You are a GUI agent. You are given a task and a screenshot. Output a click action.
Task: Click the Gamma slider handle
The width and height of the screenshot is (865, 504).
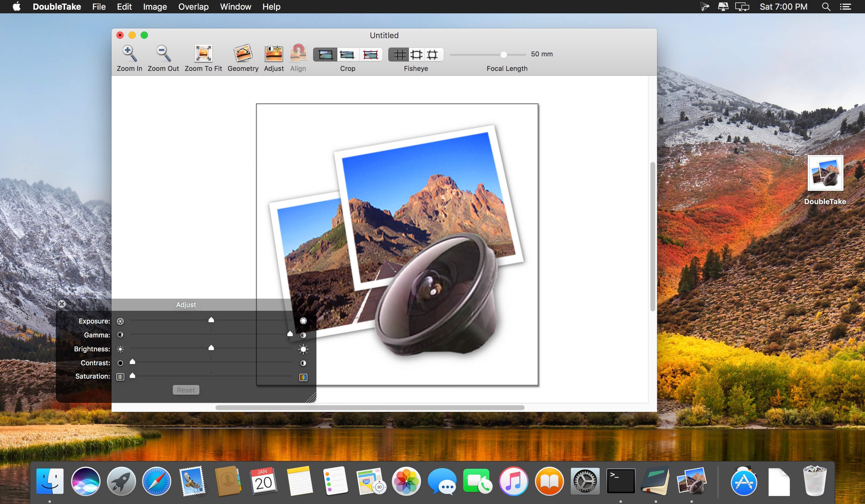290,334
